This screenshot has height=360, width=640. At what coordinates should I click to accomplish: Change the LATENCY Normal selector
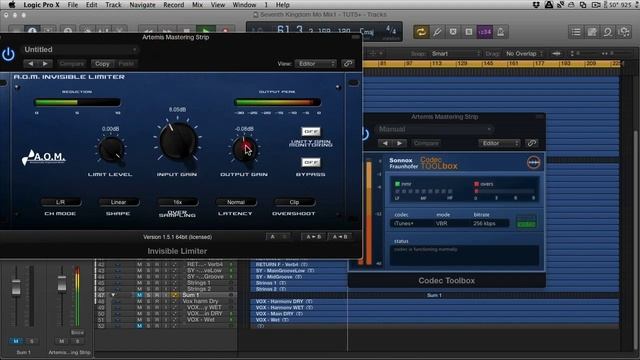[x=236, y=202]
